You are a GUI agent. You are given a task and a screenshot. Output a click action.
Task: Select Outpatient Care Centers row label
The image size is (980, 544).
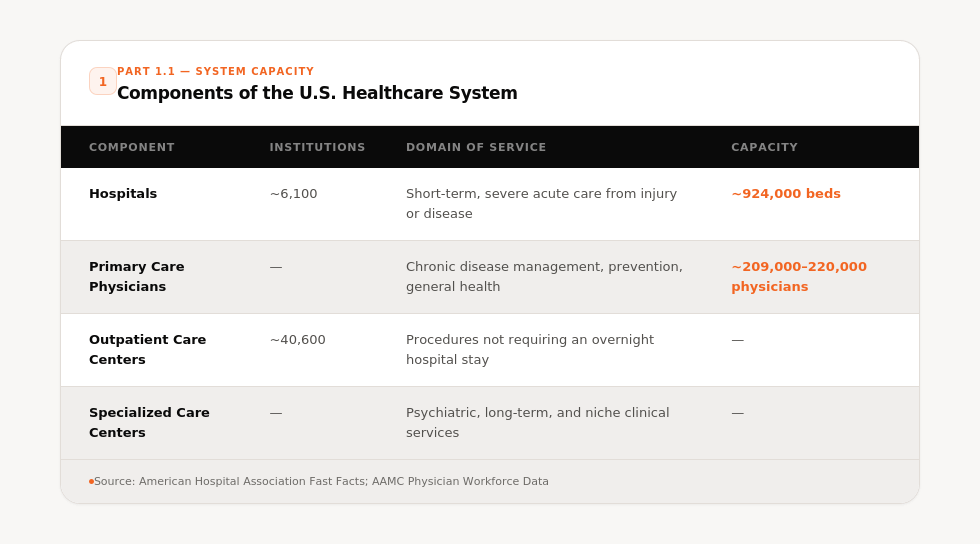pos(148,350)
